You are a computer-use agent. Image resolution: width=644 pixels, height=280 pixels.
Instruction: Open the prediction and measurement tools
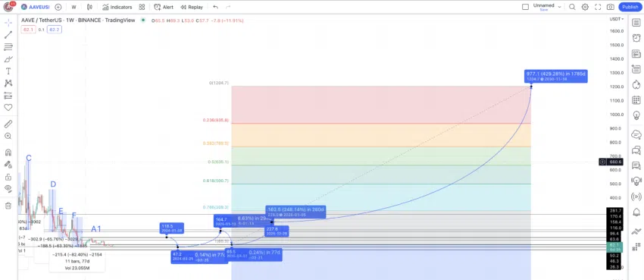[8, 96]
